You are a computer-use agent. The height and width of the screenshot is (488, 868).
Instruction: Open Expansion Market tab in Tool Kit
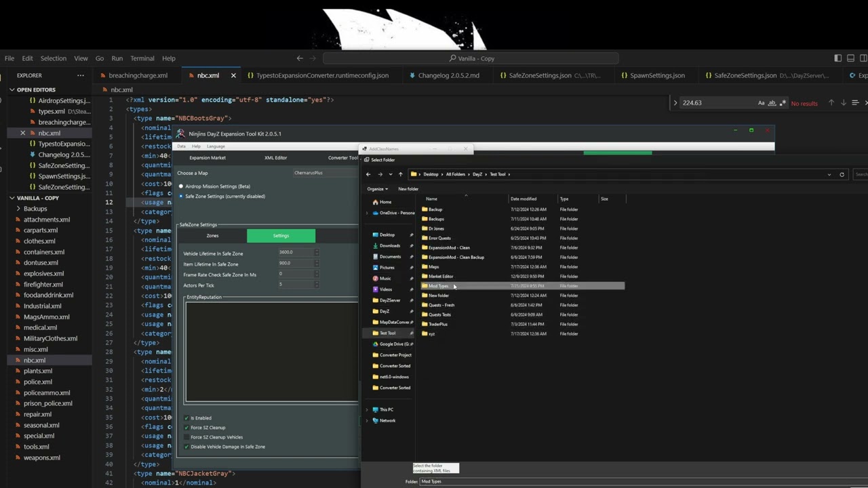pos(208,158)
